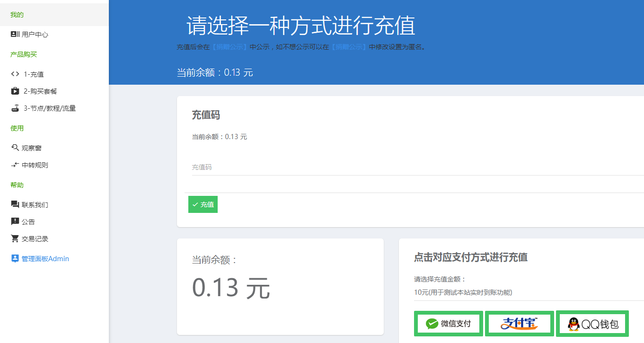
Task: Click the QQ penguin logo icon
Action: [573, 324]
